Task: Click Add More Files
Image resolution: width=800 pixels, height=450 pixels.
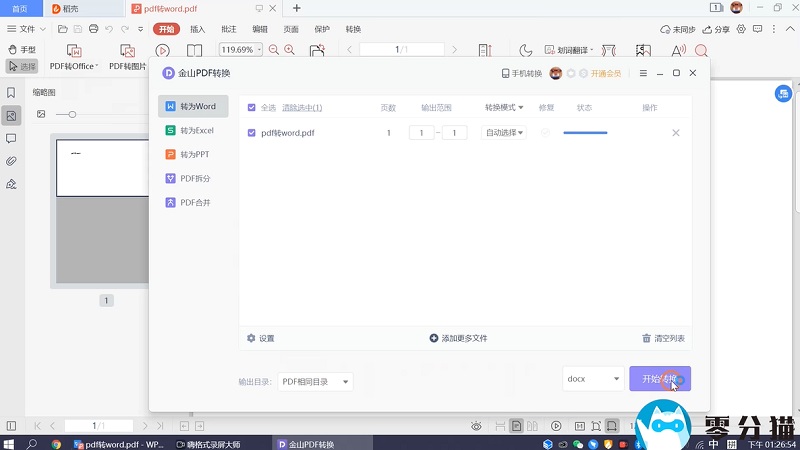Action: click(458, 338)
